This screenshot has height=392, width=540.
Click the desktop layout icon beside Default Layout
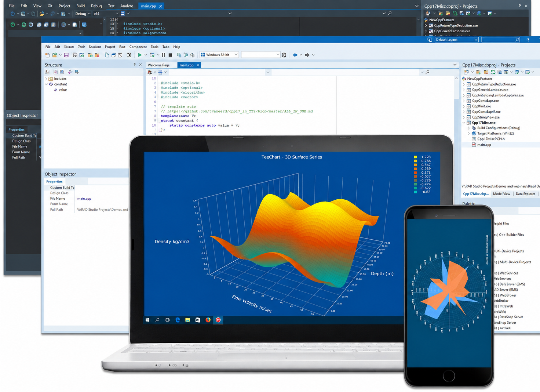coord(430,40)
